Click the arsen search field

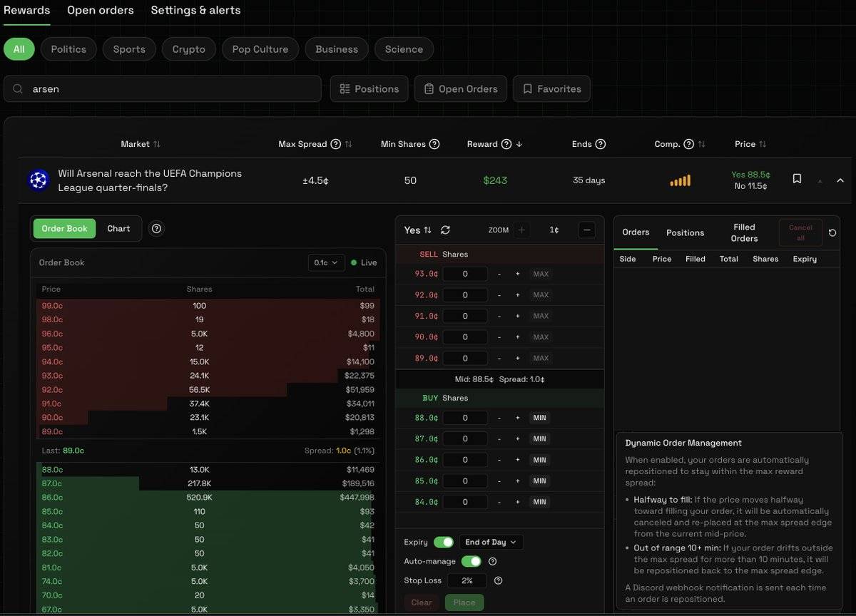163,89
